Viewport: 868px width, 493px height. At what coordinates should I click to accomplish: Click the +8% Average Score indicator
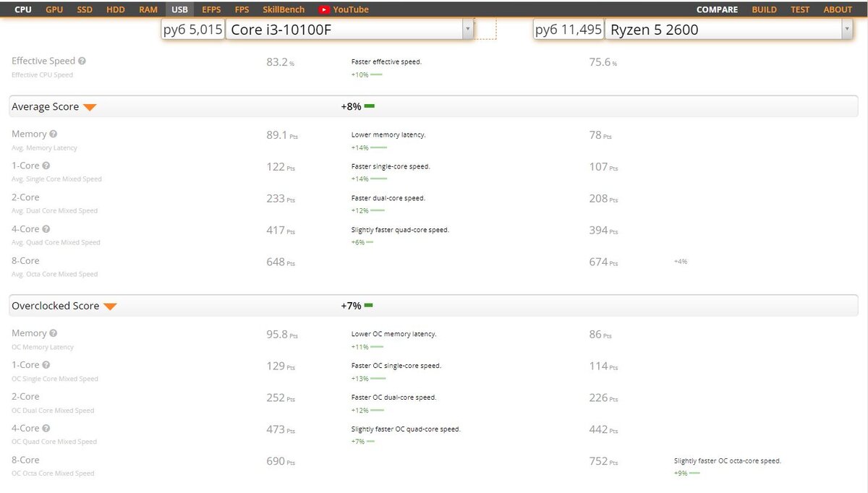(x=357, y=106)
